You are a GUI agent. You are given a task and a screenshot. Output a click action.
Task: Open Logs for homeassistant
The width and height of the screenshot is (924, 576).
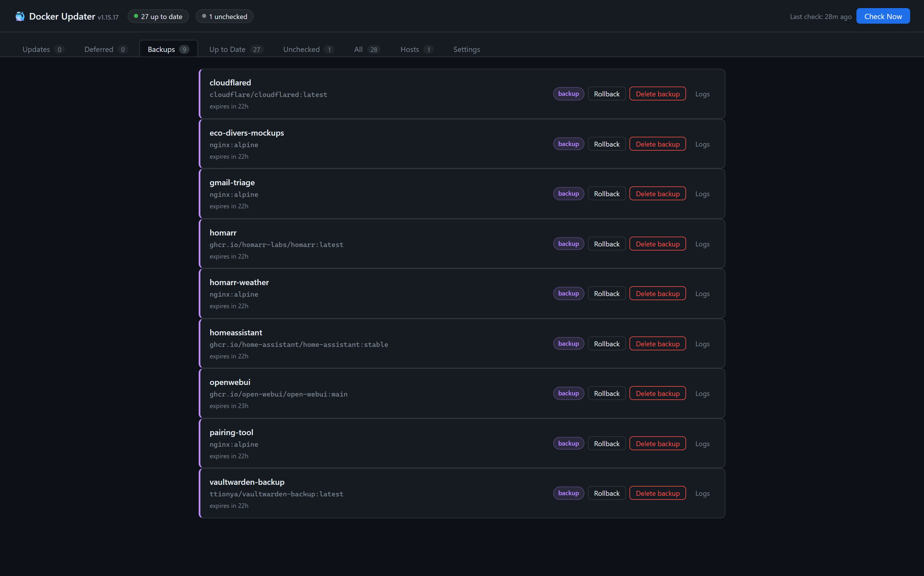[702, 344]
